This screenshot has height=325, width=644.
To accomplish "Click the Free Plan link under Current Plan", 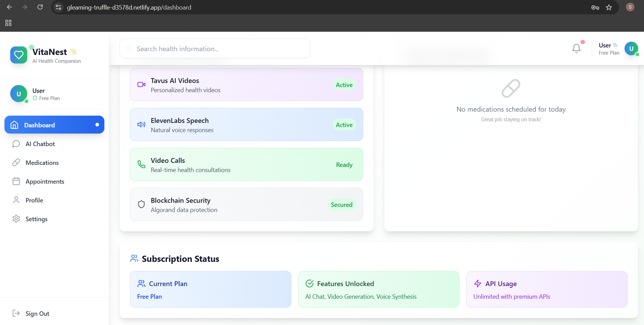I will (x=149, y=297).
